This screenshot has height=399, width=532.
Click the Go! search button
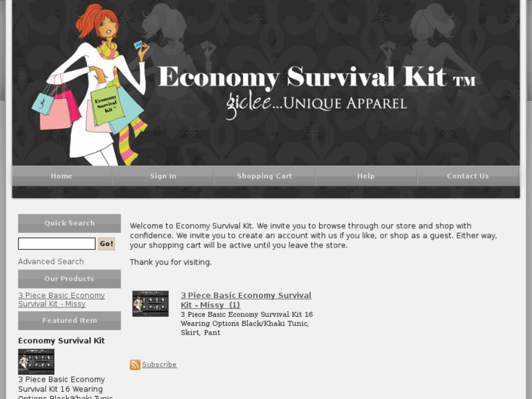[106, 244]
